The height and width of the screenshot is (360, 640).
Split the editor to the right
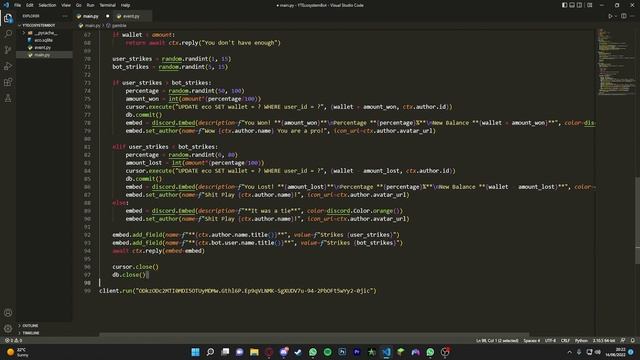(624, 16)
